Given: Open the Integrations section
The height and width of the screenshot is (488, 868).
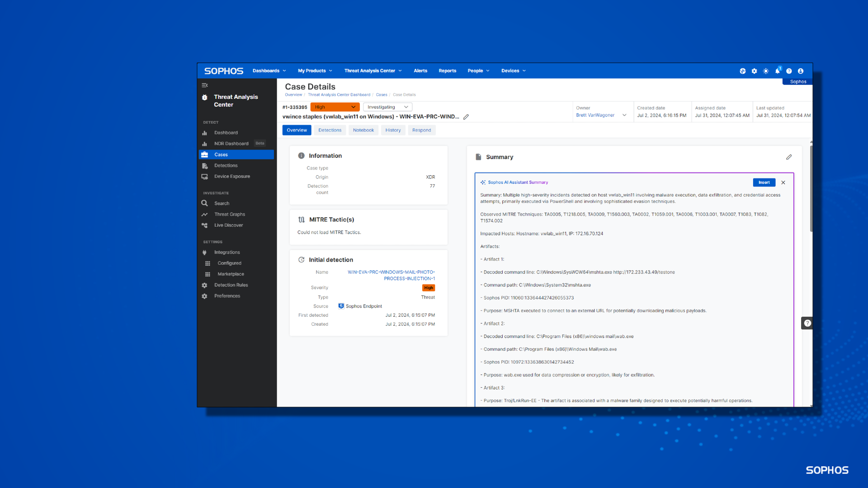Looking at the screenshot, I should (226, 252).
